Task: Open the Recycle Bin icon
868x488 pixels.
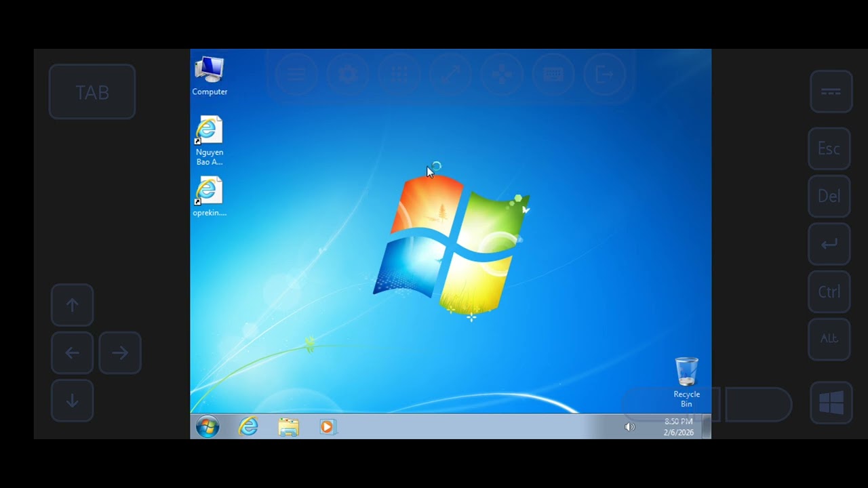Action: point(686,383)
